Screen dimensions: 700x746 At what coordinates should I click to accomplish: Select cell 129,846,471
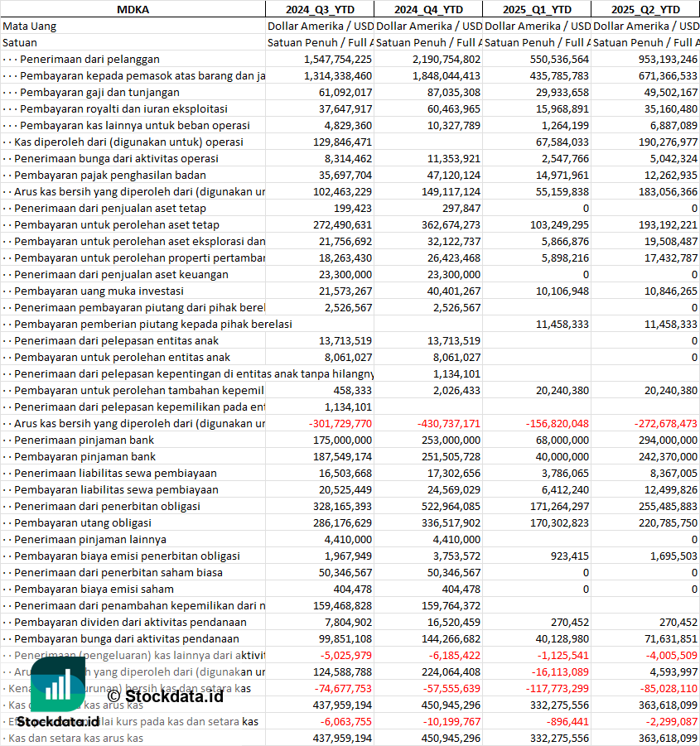coord(320,142)
